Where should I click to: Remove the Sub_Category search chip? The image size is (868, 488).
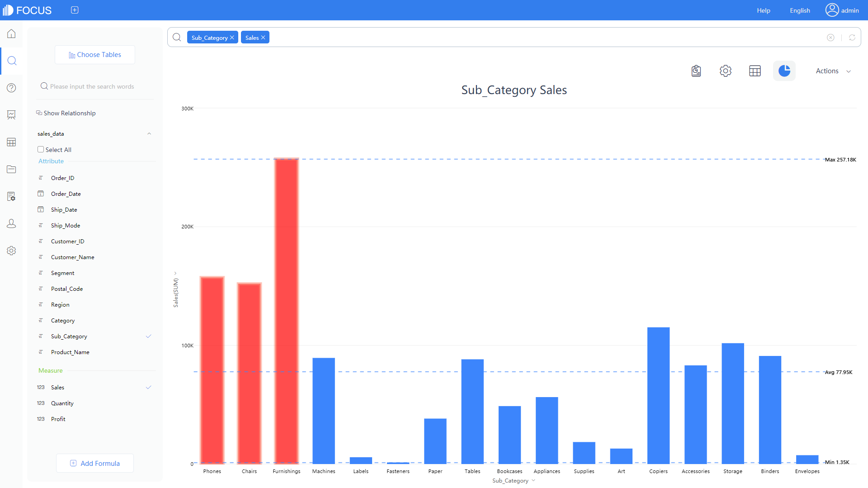(x=232, y=38)
